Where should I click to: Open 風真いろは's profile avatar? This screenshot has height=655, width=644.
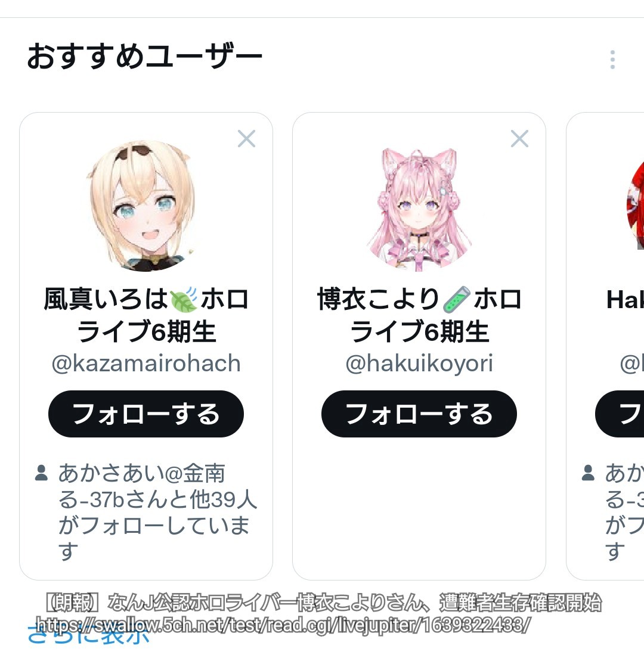pyautogui.click(x=142, y=206)
